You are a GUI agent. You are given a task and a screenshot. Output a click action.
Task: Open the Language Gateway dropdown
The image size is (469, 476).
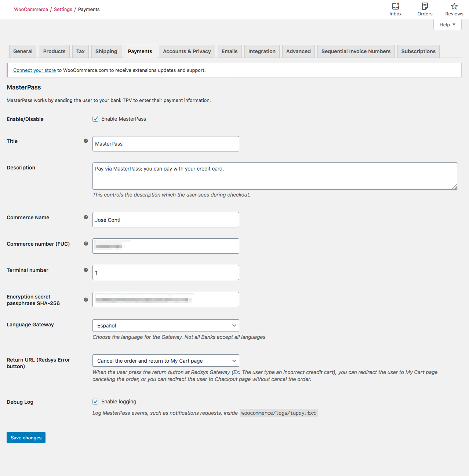tap(166, 326)
